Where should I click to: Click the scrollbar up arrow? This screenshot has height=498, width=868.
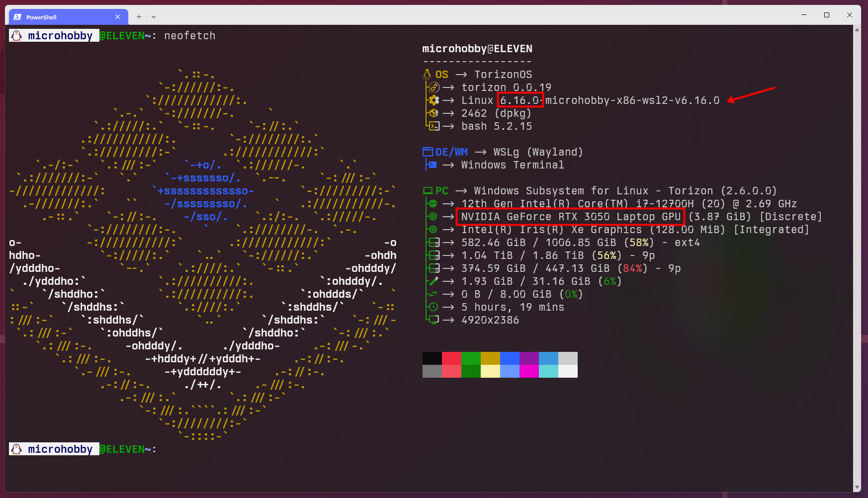pyautogui.click(x=857, y=30)
